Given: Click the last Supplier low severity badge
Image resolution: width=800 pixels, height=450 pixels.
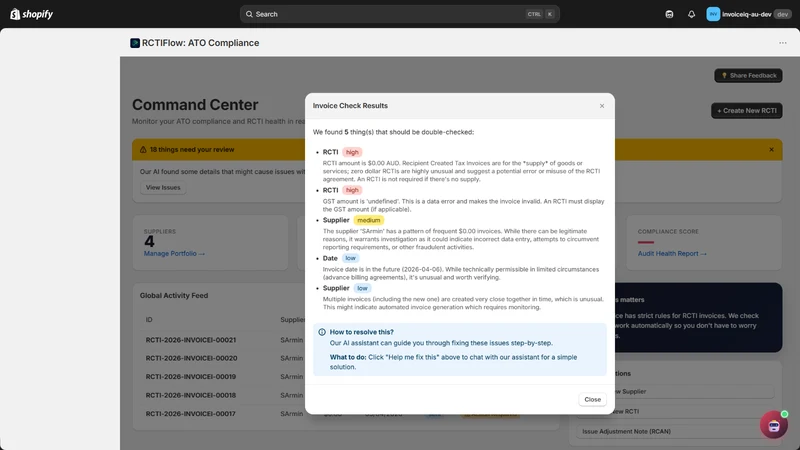Looking at the screenshot, I should [362, 288].
